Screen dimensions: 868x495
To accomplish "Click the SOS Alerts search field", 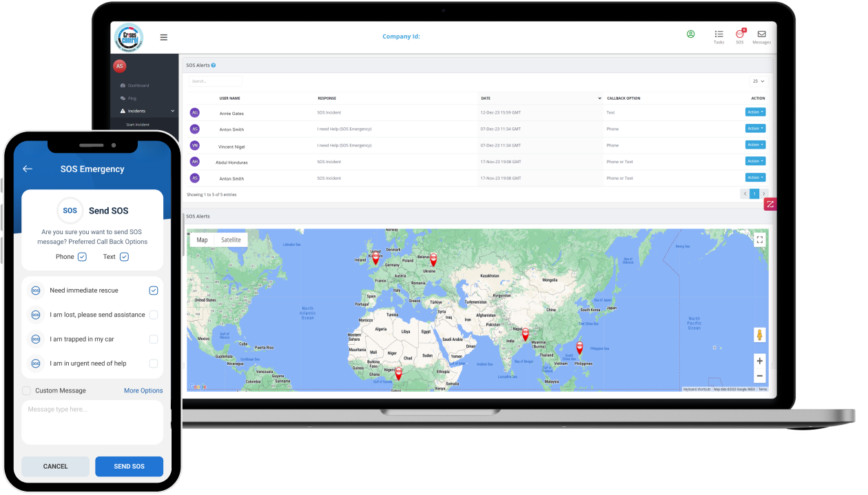I will click(x=216, y=81).
